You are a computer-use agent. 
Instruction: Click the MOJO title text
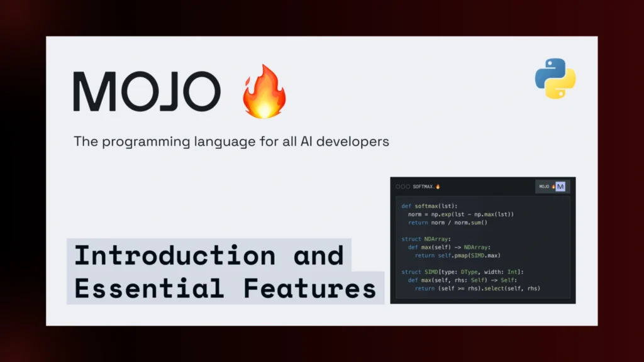point(147,91)
